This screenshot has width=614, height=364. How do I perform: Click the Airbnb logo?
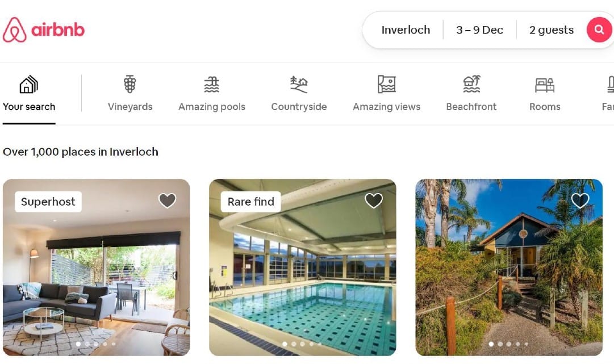click(x=44, y=30)
